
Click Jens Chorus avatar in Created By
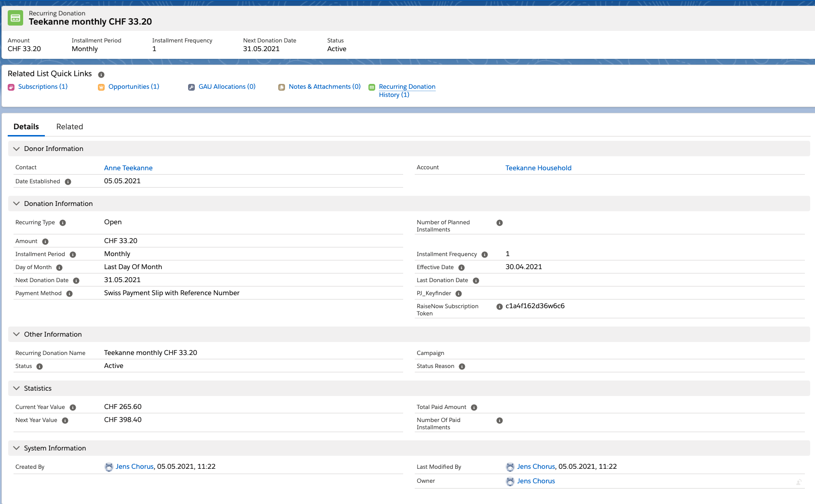[x=109, y=467]
